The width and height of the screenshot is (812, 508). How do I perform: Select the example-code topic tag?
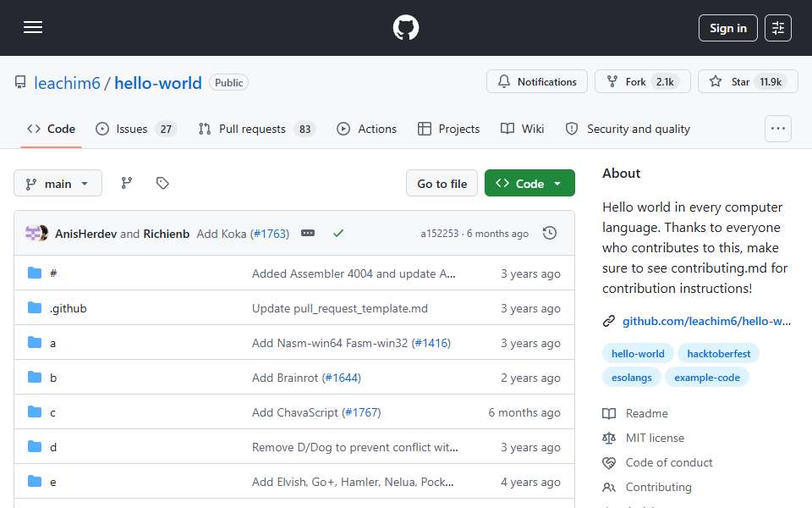coord(707,378)
